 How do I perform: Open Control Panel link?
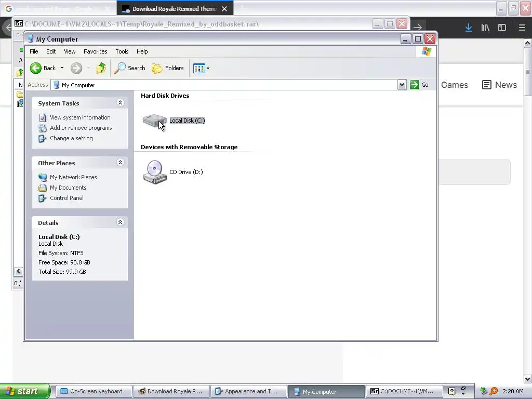(x=66, y=198)
